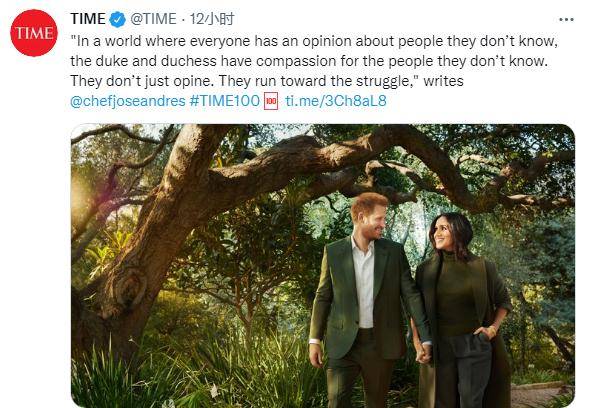The width and height of the screenshot is (590, 408).
Task: Open the tweet via the 12小时 timestamp
Action: 212,19
